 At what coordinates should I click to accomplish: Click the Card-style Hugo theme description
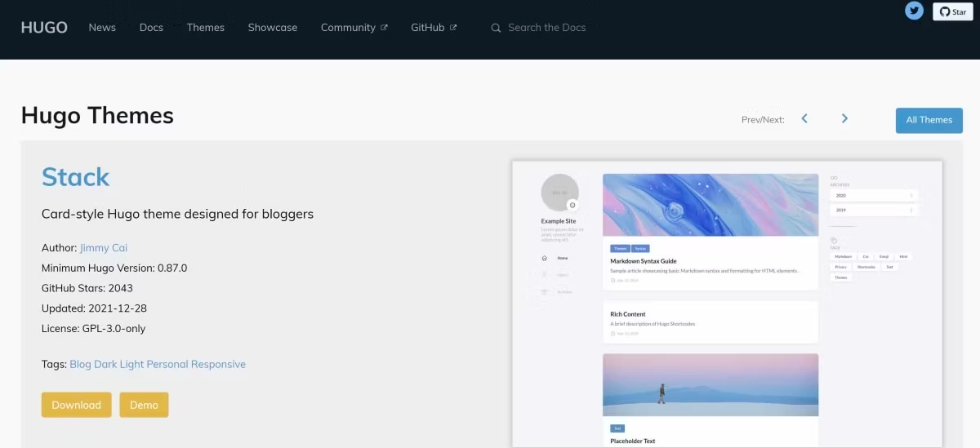pos(177,214)
